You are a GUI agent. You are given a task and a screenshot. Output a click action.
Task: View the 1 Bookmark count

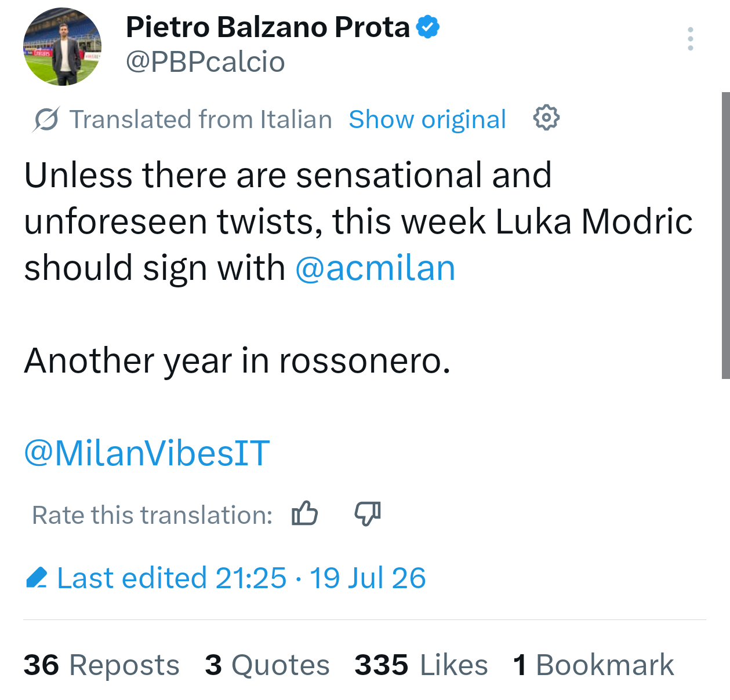594,665
